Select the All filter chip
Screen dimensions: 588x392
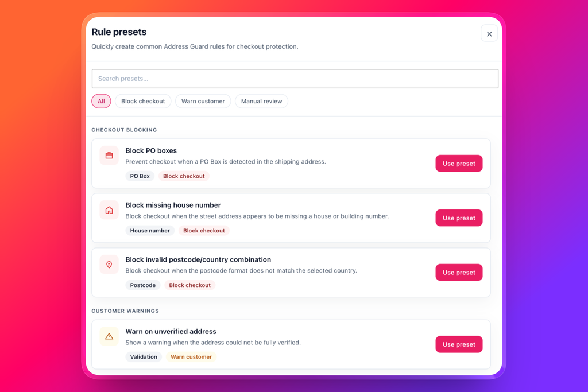pos(101,101)
